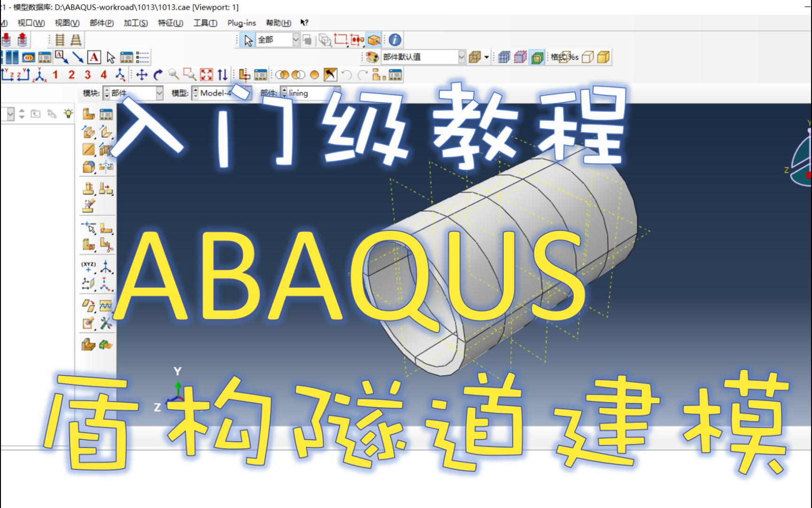Open the 部件(P) menu
The width and height of the screenshot is (812, 508).
coord(101,23)
